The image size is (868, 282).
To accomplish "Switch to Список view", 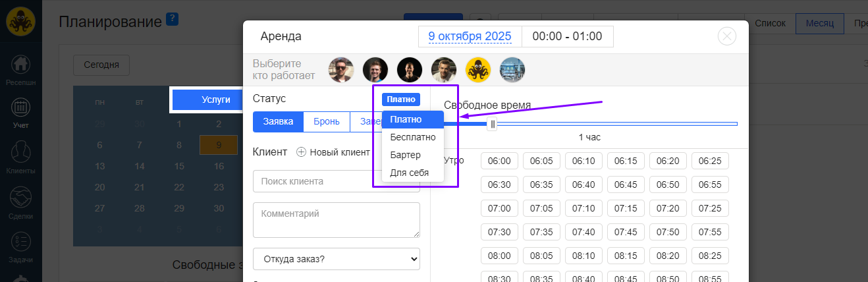I will click(x=770, y=23).
